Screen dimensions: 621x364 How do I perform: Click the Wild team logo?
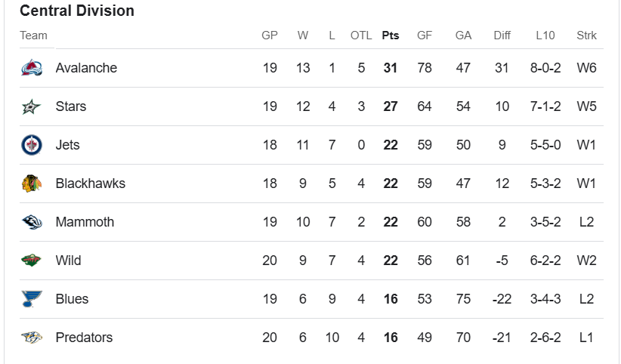click(32, 261)
